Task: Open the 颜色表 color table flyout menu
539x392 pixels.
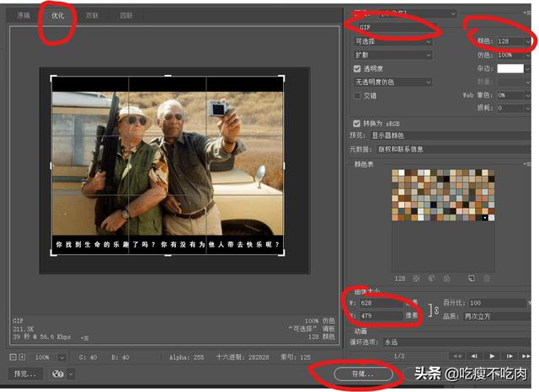Action: click(527, 164)
